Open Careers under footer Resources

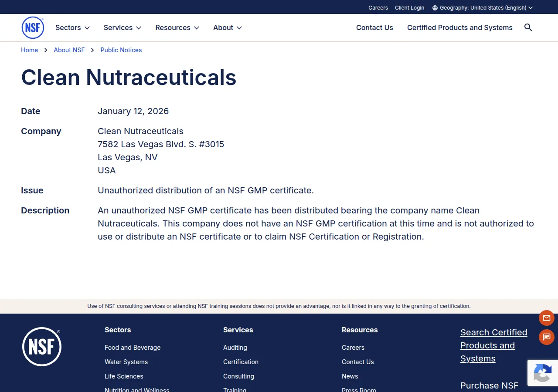pos(353,348)
